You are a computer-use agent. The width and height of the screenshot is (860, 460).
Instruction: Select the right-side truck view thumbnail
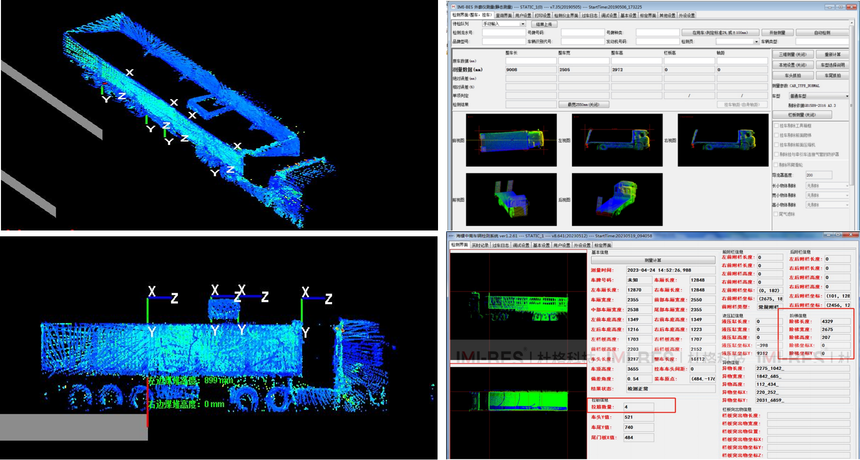point(723,139)
